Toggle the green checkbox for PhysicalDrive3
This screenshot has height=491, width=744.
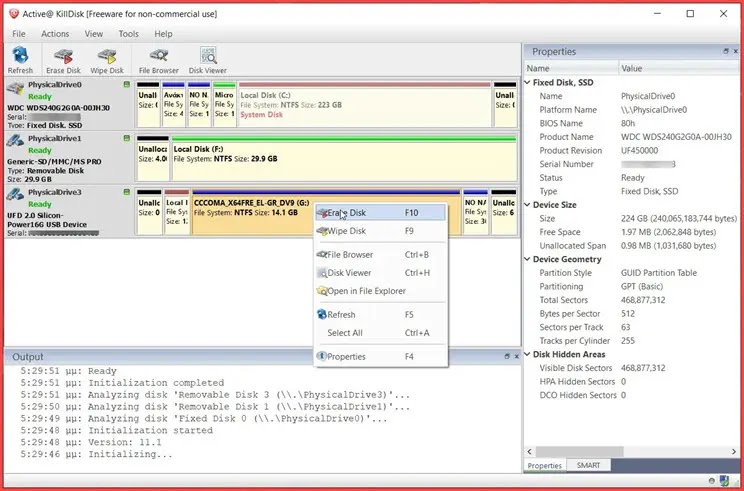(x=127, y=192)
